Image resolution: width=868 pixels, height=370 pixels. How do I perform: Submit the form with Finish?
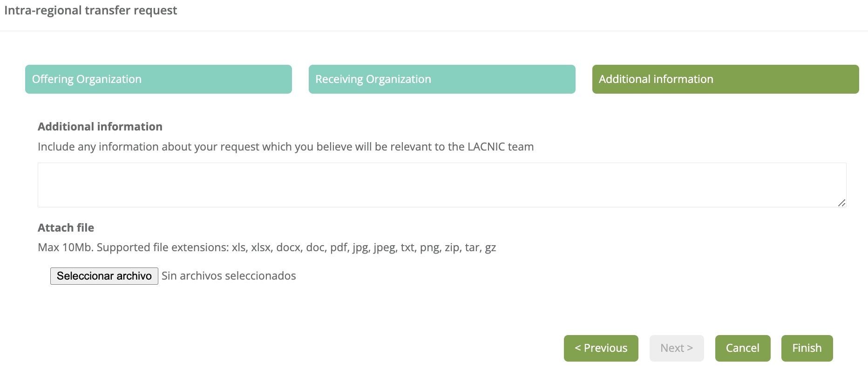pyautogui.click(x=807, y=348)
